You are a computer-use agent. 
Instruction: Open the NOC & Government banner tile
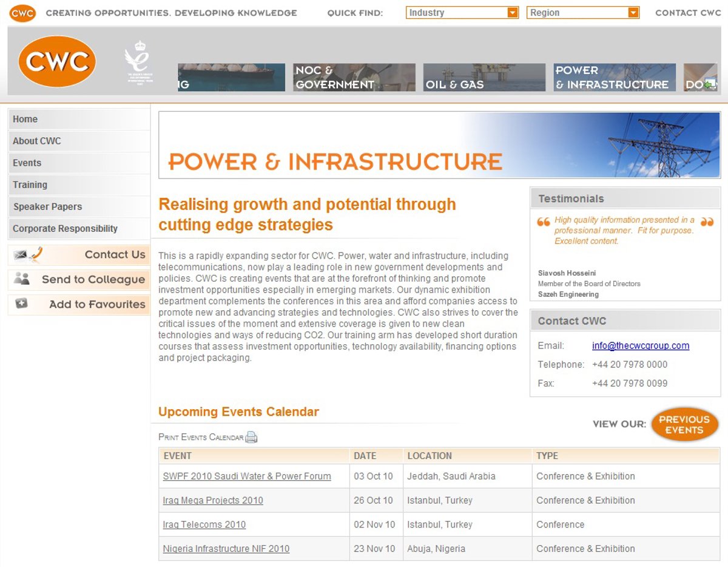point(354,78)
